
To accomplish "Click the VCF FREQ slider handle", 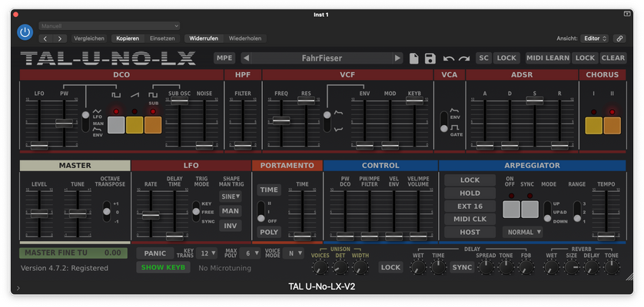I will pos(281,120).
